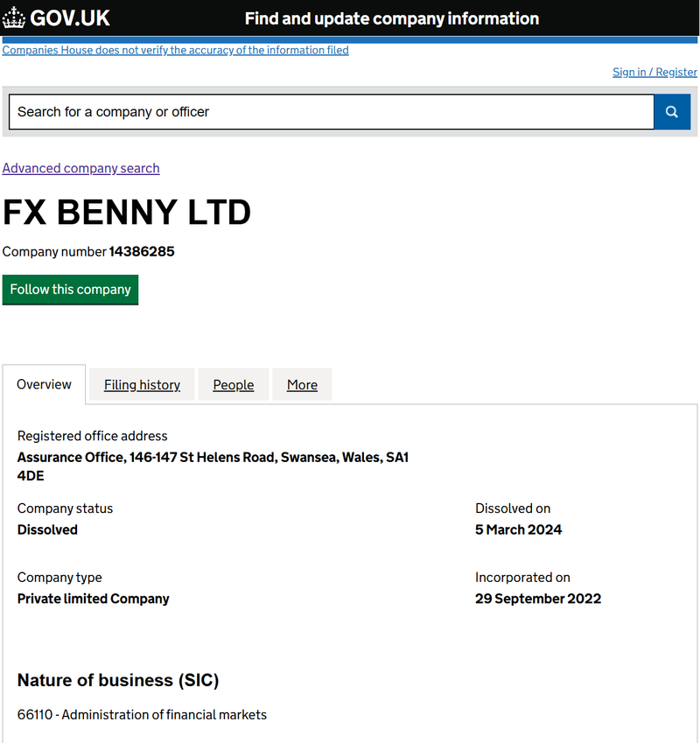Switch to the Filing history tab

142,385
